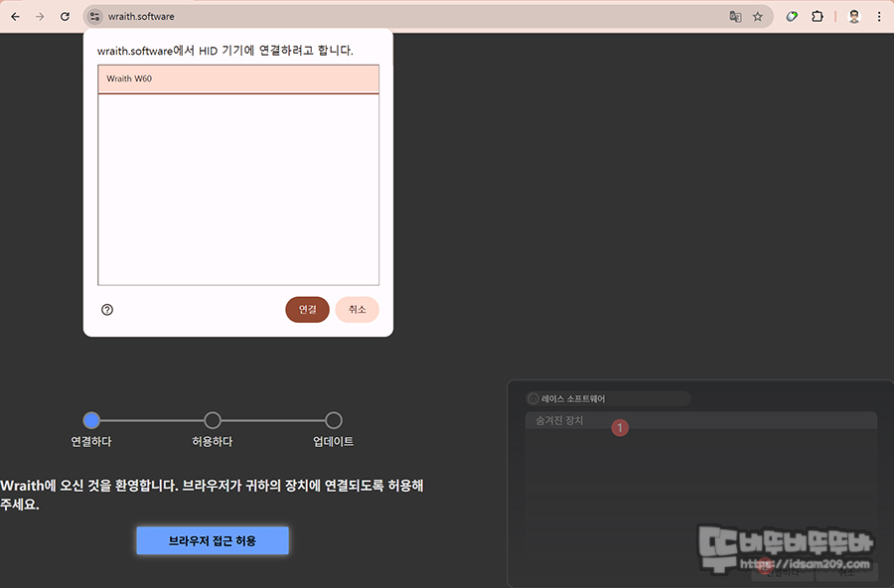Select the Wraith W60 device
The image size is (894, 588).
click(x=238, y=78)
